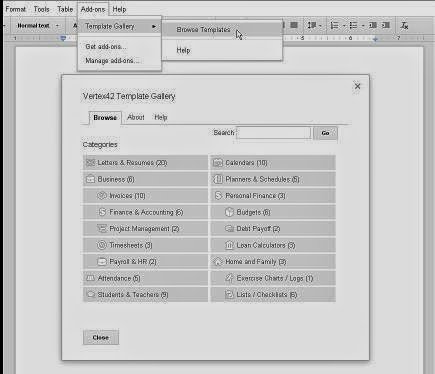
Task: Apply a bulleted list from toolbar
Action: (354, 25)
